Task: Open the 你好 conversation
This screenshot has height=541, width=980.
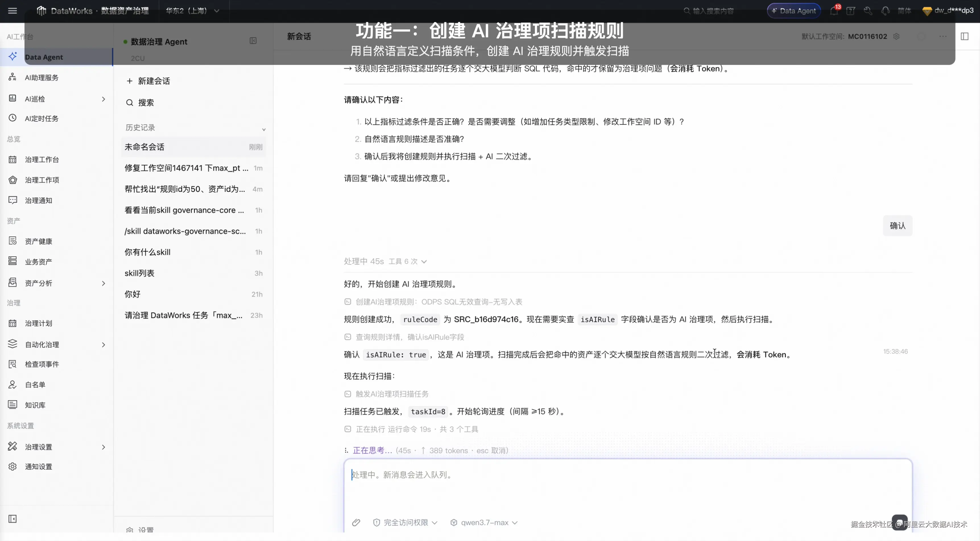Action: click(194, 294)
